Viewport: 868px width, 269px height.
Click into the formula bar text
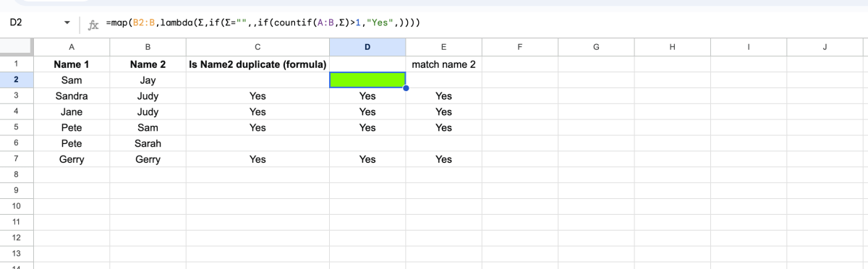pos(263,23)
